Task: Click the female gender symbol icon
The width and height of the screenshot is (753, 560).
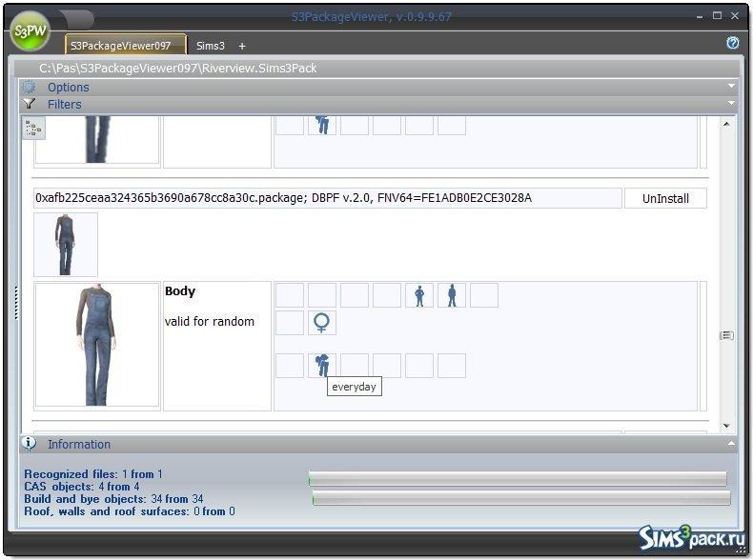Action: (322, 323)
